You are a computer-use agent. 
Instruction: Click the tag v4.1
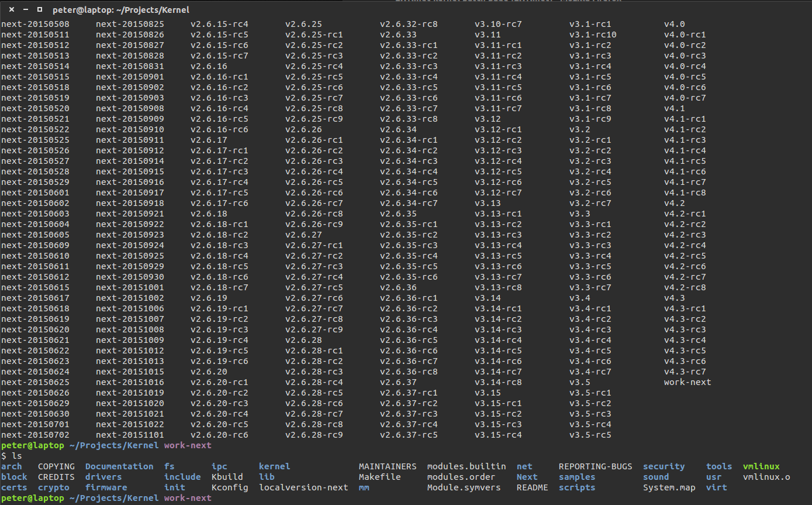point(675,108)
